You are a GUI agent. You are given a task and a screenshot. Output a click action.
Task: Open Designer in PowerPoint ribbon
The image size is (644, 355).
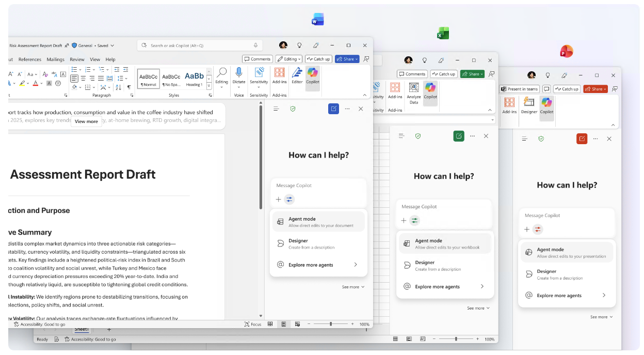click(529, 105)
